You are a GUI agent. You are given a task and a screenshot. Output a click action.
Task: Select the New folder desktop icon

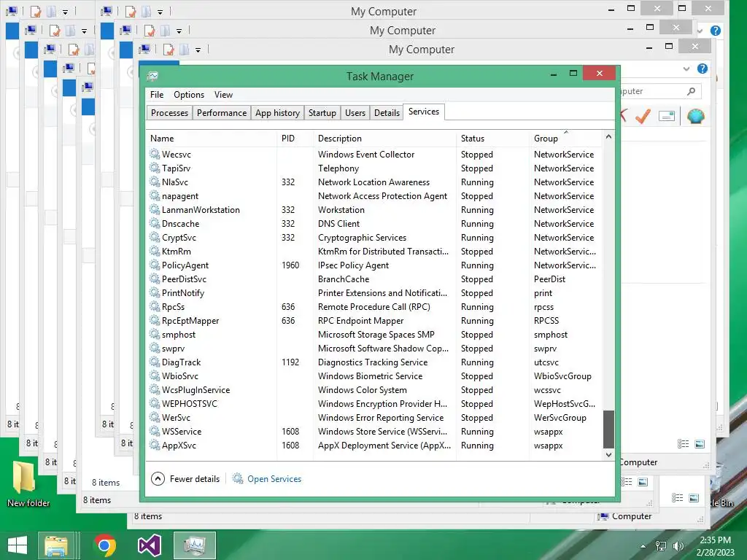coord(28,484)
